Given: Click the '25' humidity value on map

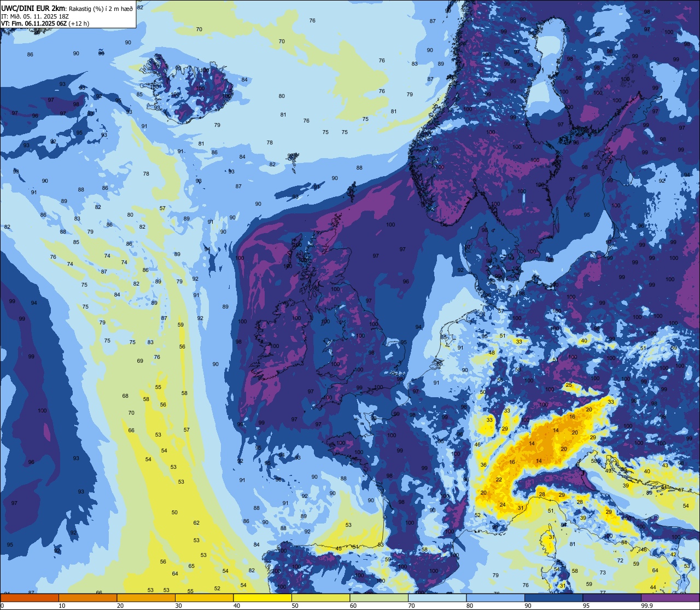Looking at the screenshot, I should tap(569, 385).
